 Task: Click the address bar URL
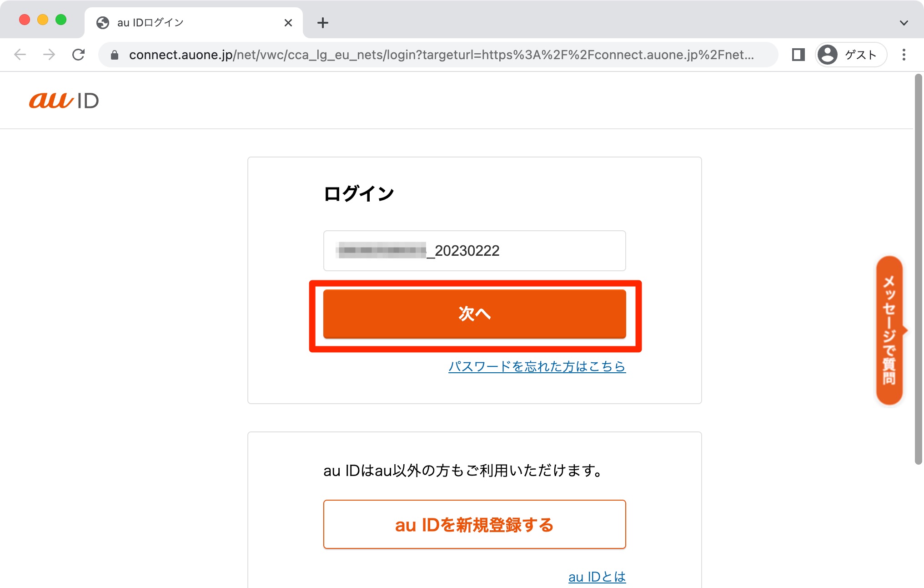tap(441, 55)
